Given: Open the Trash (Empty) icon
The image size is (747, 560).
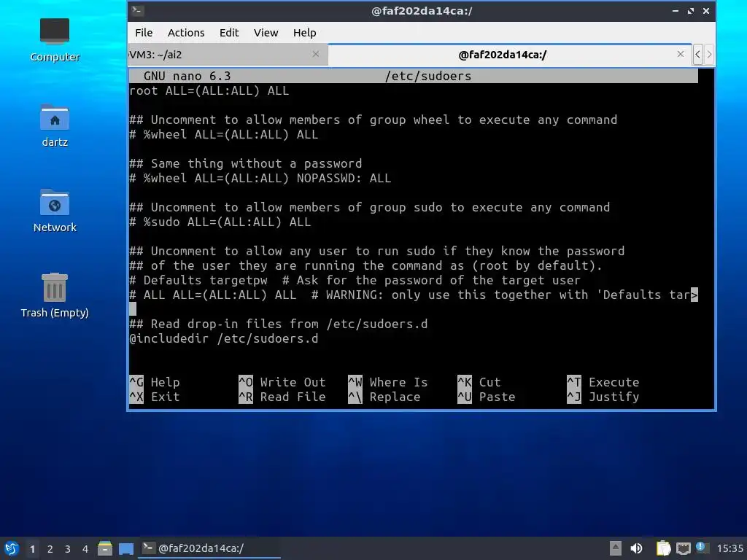Looking at the screenshot, I should (55, 295).
